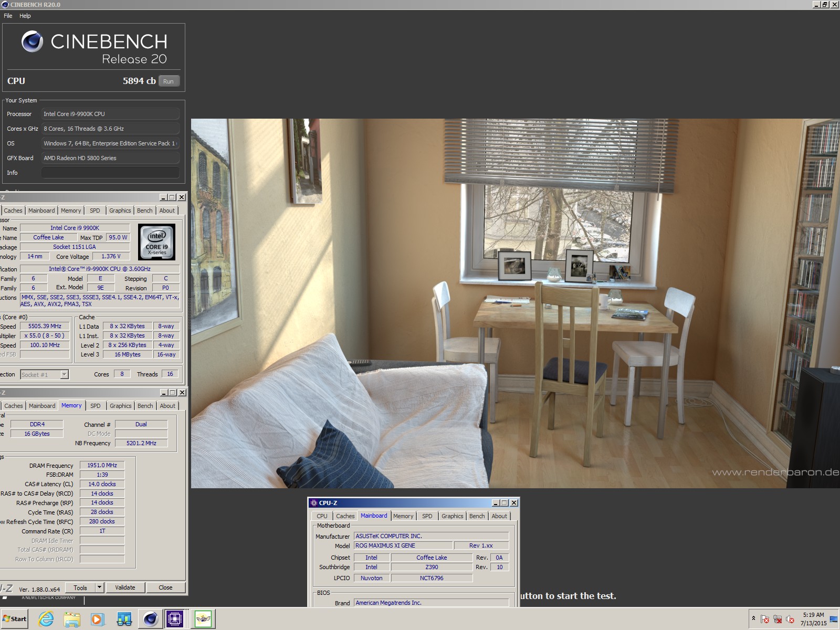Open the Help menu in Cinebench
The width and height of the screenshot is (840, 630).
coord(25,16)
